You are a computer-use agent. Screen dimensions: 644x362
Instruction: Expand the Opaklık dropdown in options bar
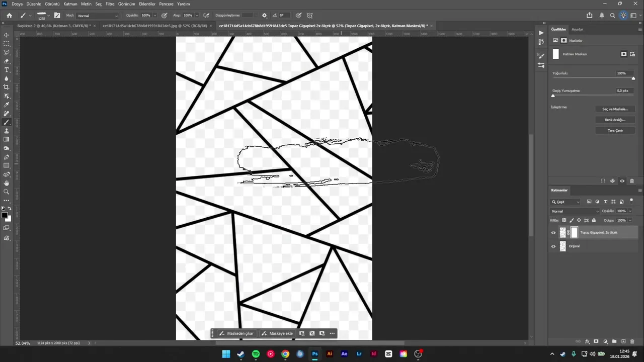(154, 16)
